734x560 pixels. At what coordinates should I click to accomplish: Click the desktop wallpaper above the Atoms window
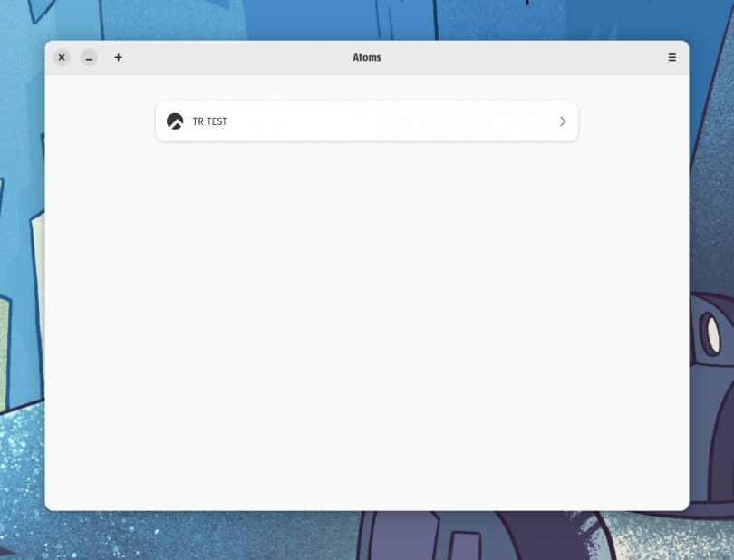[x=272, y=18]
